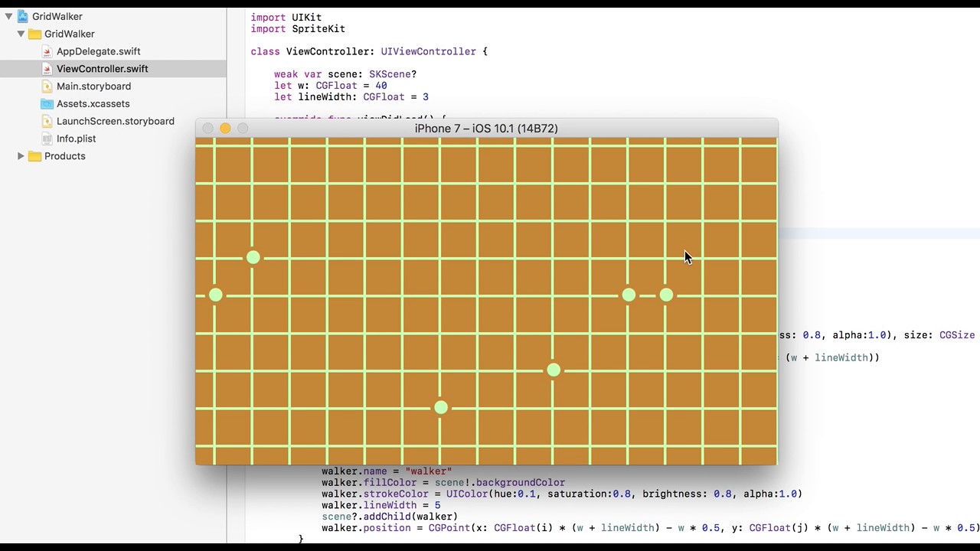980x551 pixels.
Task: Click 'weak var scene: SKScene?' line
Action: point(345,74)
